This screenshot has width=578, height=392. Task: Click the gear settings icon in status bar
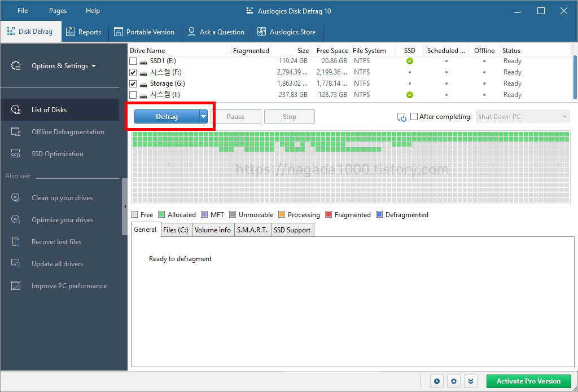click(x=454, y=381)
